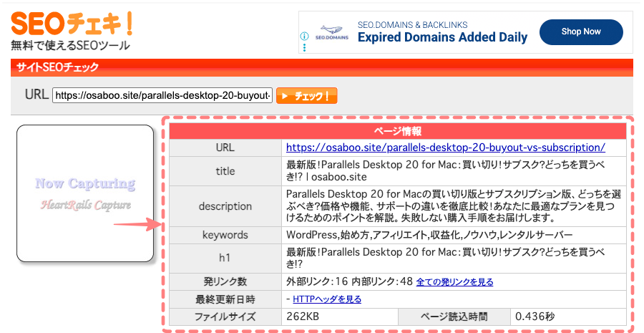The image size is (644, 333).
Task: Click the 0.436秒 load time value
Action: [x=535, y=317]
